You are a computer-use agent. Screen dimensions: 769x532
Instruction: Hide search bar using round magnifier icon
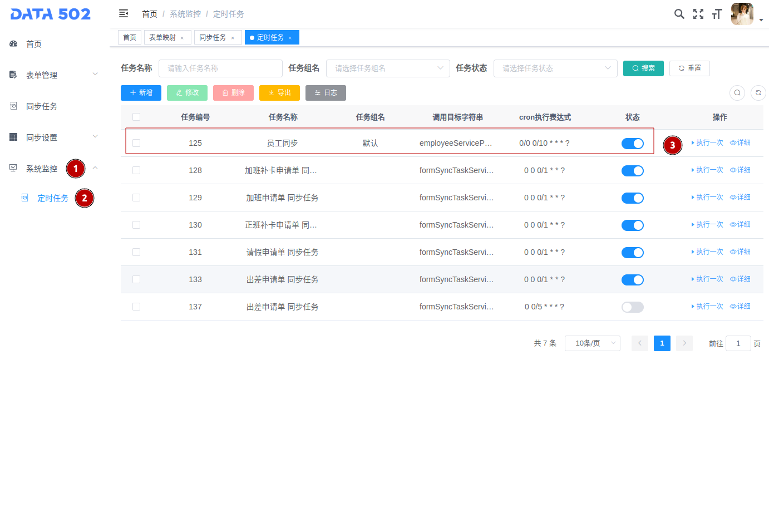(x=737, y=93)
